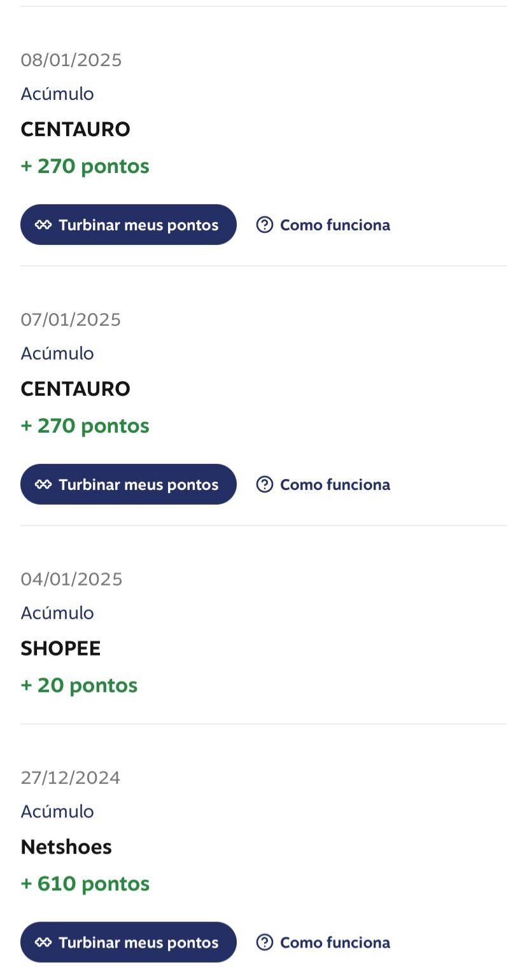Click the "+ 610 pontos" amount
The image size is (527, 980).
click(85, 884)
